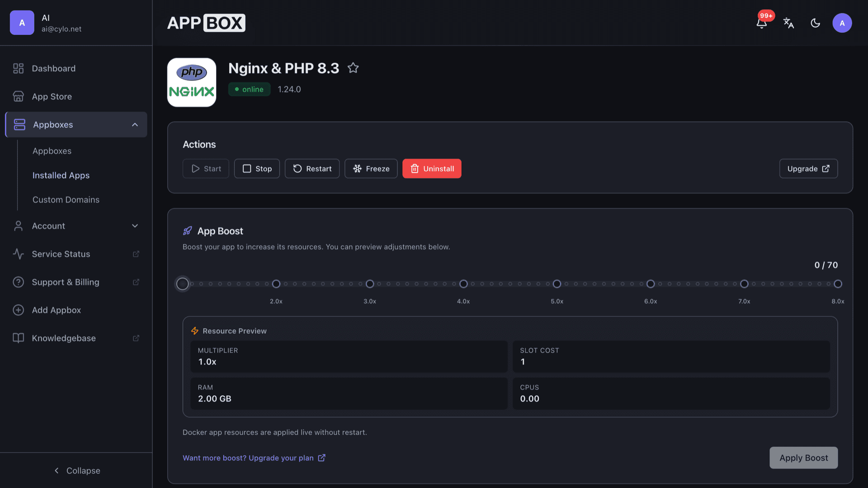This screenshot has height=488, width=868.
Task: Toggle dark mode moon icon
Action: tap(815, 23)
